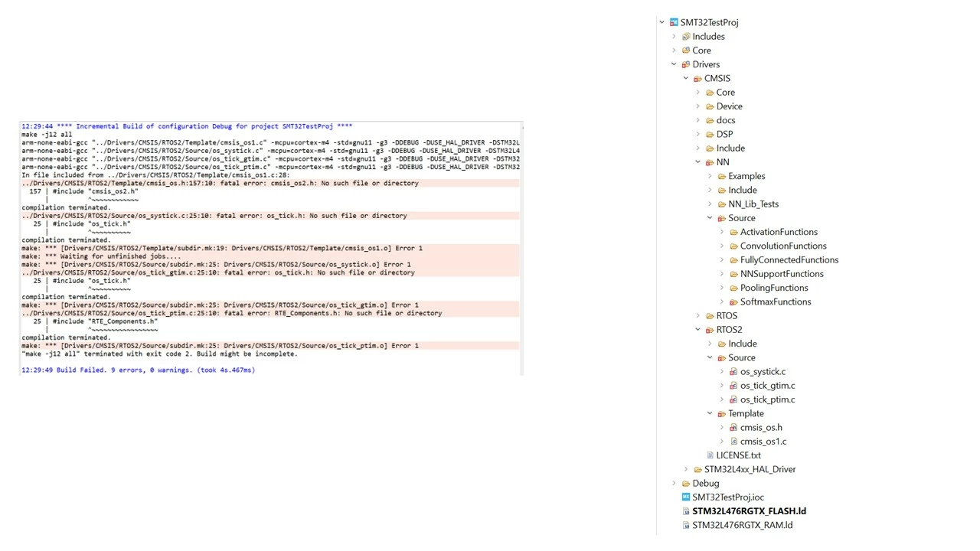Click the cmsis_os.h header file icon

click(733, 427)
